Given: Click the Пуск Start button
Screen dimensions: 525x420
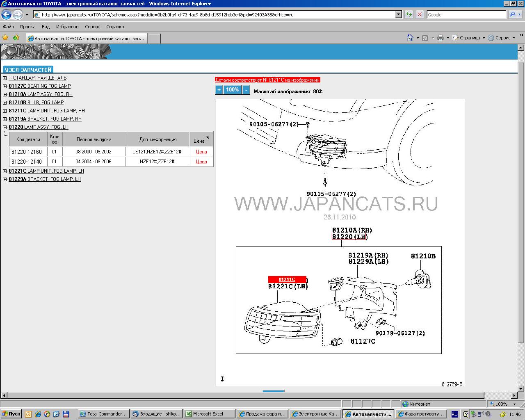Looking at the screenshot, I should pyautogui.click(x=11, y=414).
